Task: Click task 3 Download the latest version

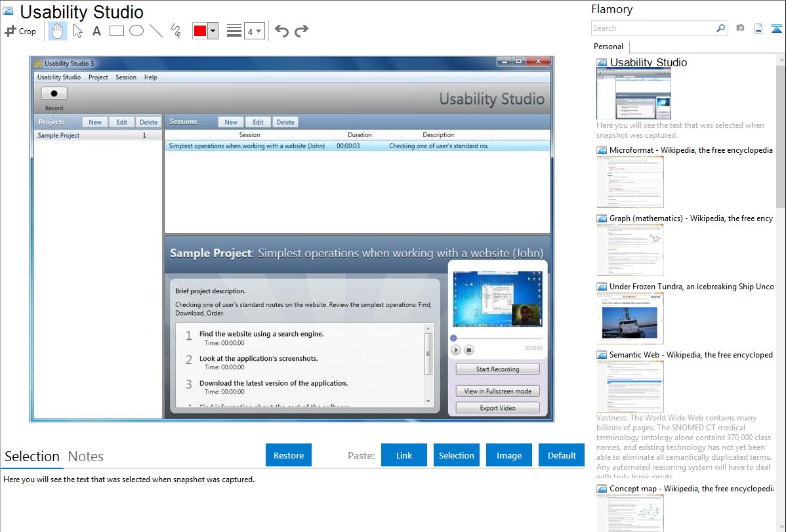Action: (x=273, y=383)
